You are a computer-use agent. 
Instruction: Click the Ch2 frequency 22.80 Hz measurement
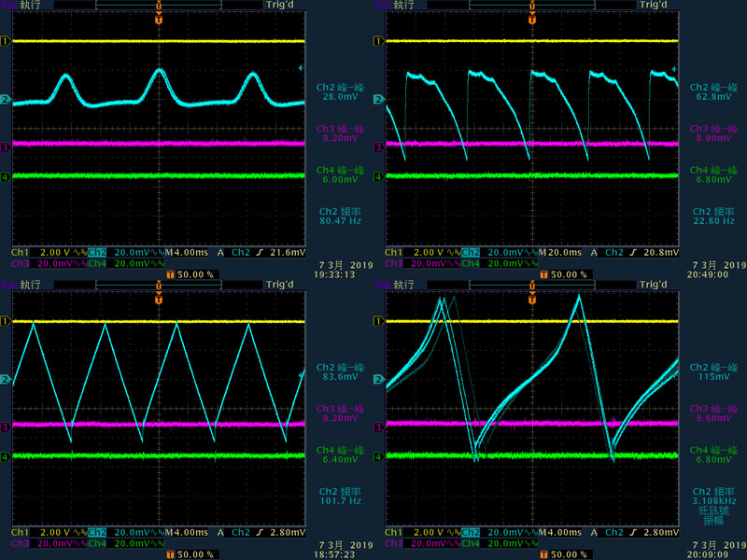point(713,217)
